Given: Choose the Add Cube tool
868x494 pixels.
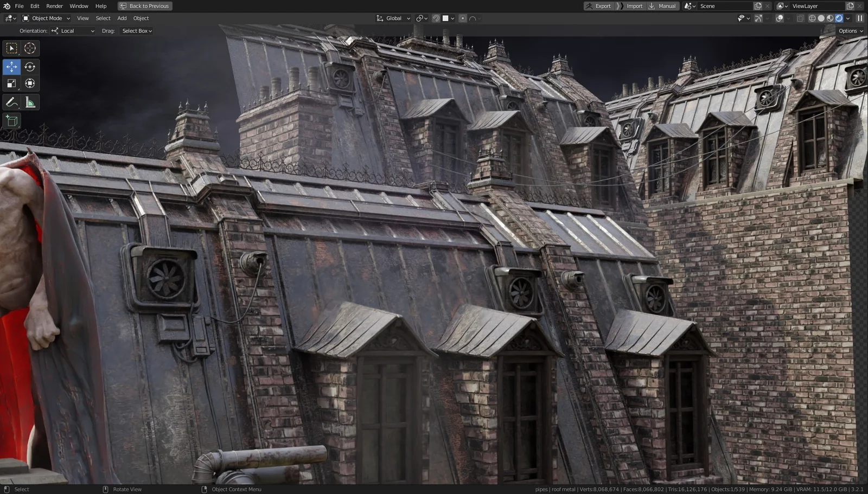Looking at the screenshot, I should [11, 121].
